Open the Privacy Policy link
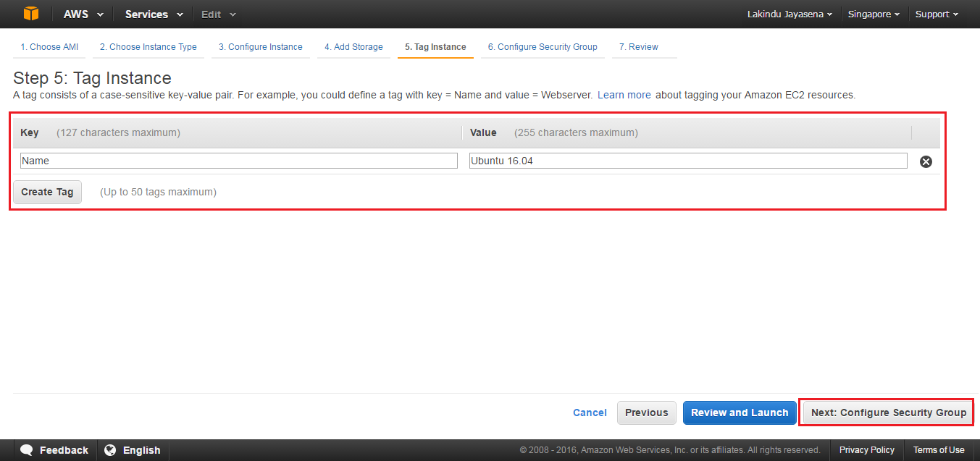Screen dimensions: 980x461 point(867,450)
